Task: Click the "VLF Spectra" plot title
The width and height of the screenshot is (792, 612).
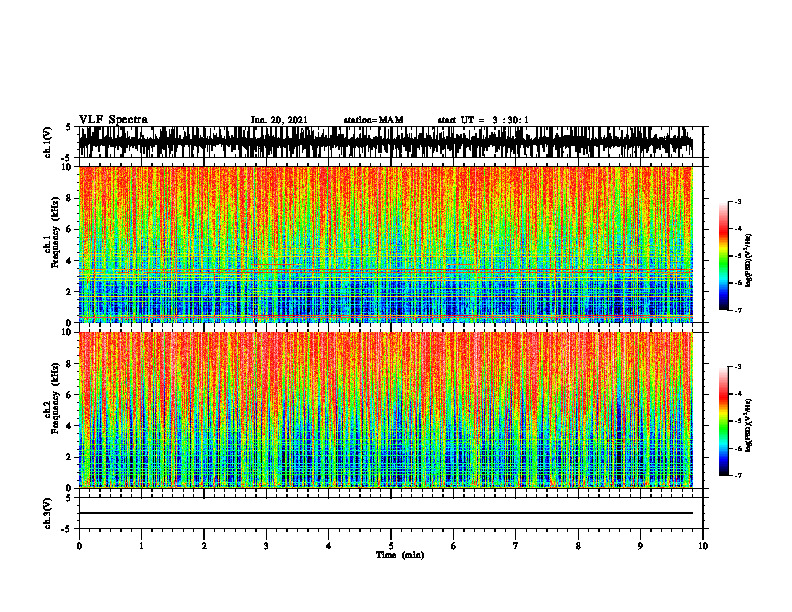Action: (x=113, y=120)
